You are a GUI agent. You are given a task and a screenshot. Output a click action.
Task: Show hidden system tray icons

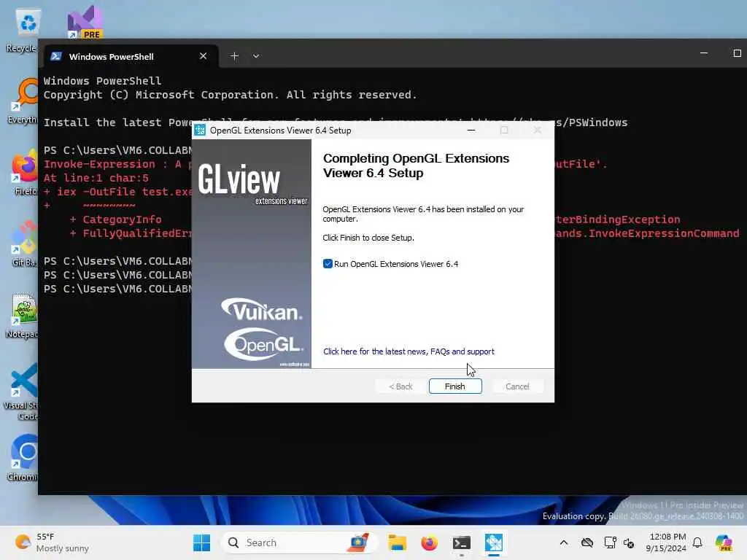564,542
